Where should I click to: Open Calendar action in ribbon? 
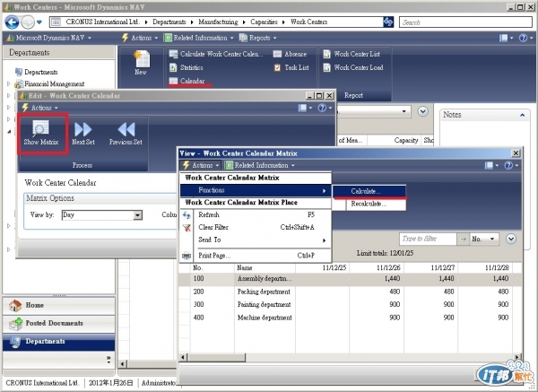point(187,81)
